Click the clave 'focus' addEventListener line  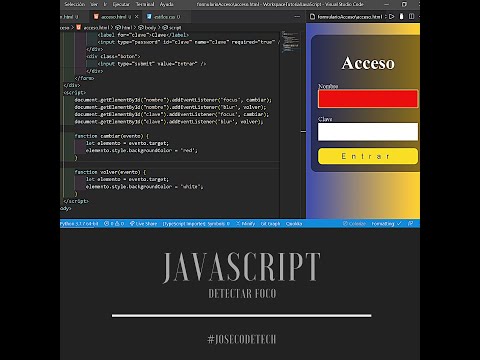tap(172, 114)
